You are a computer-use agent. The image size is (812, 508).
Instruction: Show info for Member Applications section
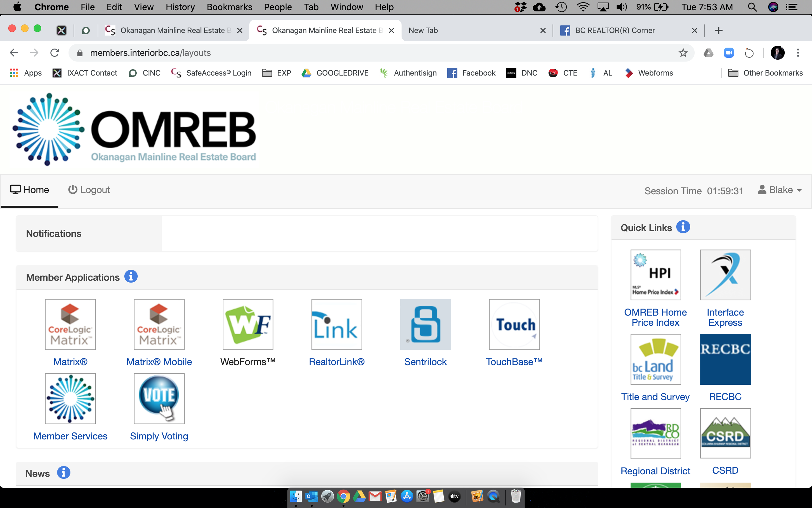[x=131, y=276]
